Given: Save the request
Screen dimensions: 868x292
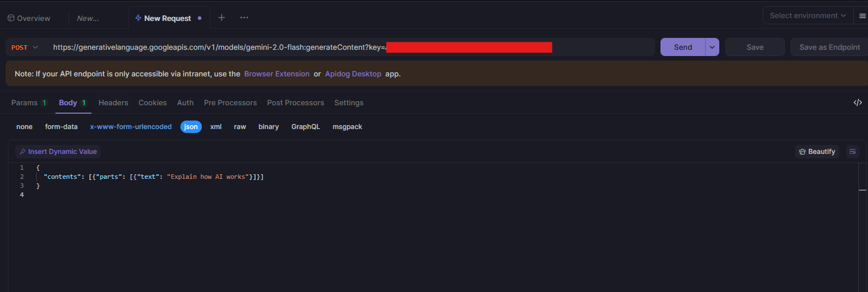Looking at the screenshot, I should [x=755, y=48].
